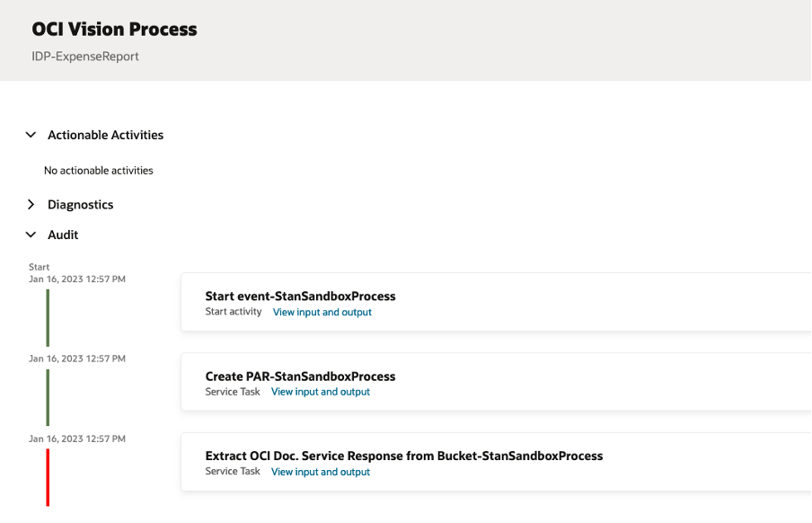The height and width of the screenshot is (523, 812).
Task: Click the second green timeline bar
Action: click(48, 397)
